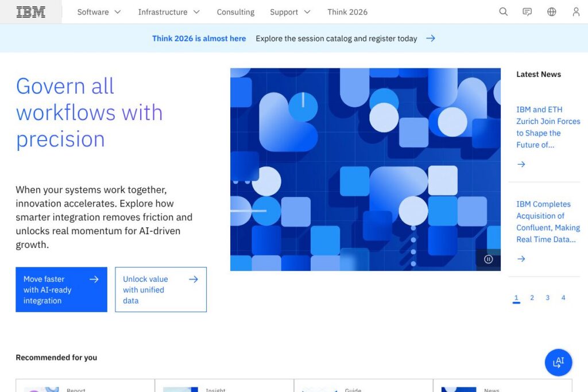Image resolution: width=588 pixels, height=392 pixels.
Task: Expand the Support menu
Action: point(290,12)
